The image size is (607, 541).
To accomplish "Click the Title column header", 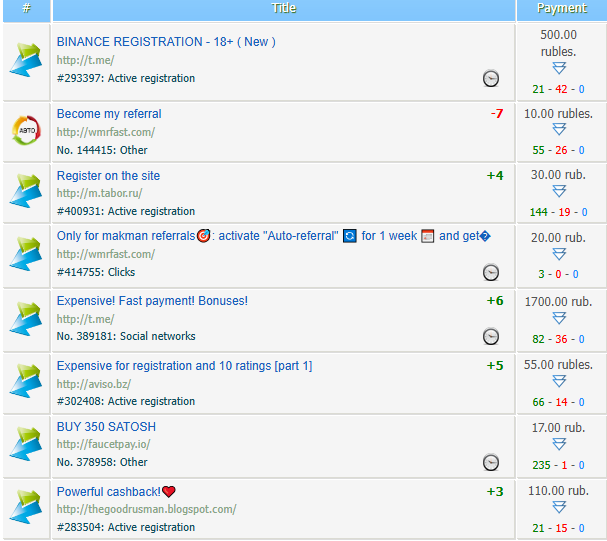I will pyautogui.click(x=284, y=9).
